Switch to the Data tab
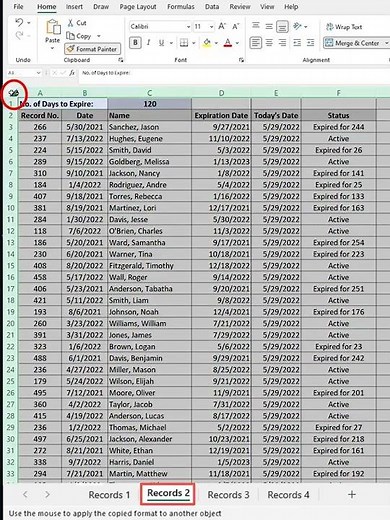 point(212,7)
